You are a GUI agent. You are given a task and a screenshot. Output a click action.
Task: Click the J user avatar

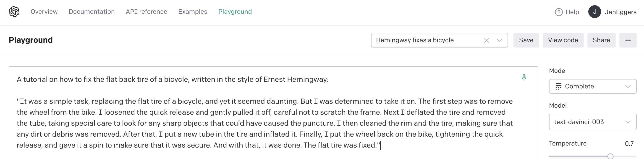pos(594,12)
